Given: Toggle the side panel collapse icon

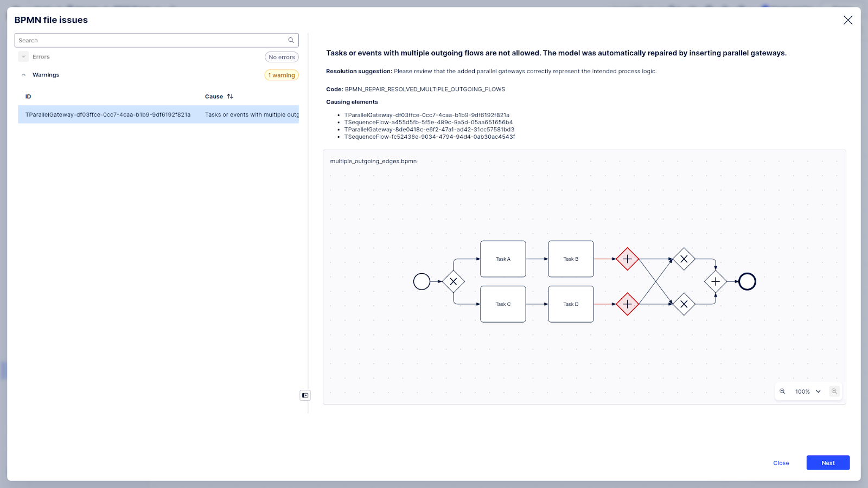Looking at the screenshot, I should [x=305, y=395].
